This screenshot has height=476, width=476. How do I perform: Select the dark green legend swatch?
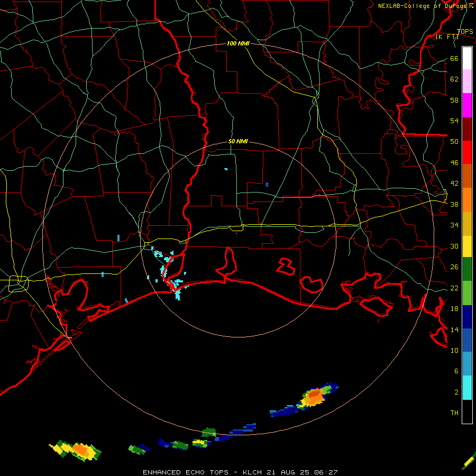[467, 269]
